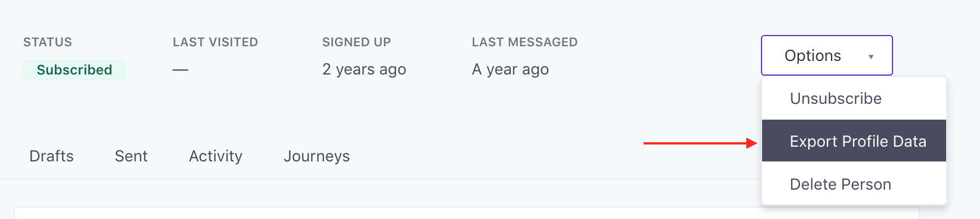Click the dash under LAST VISITED
The image size is (980, 219).
click(x=181, y=69)
